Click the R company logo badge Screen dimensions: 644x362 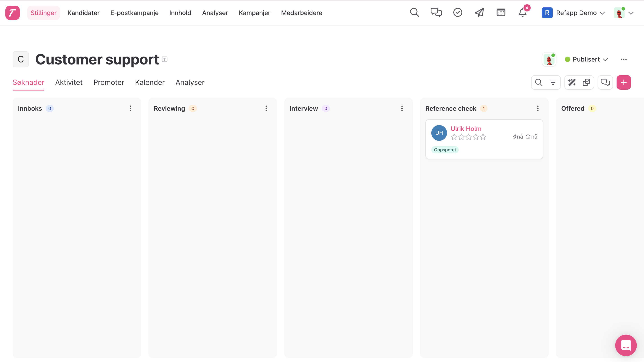tap(547, 13)
